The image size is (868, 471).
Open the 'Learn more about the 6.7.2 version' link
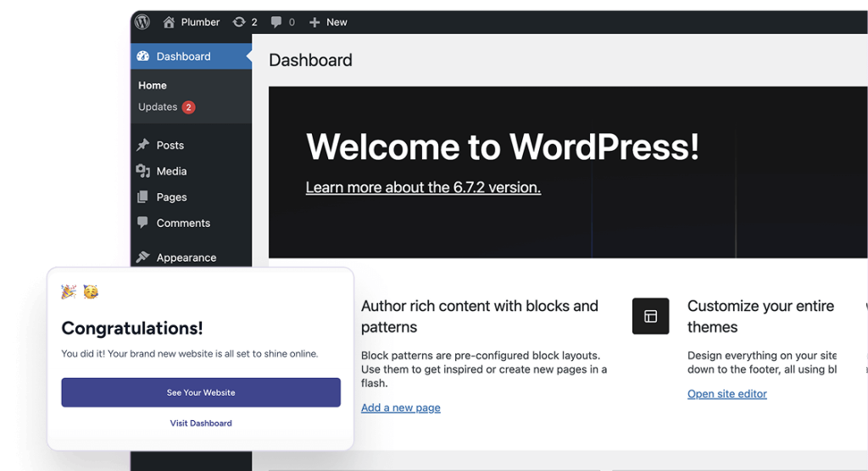tap(423, 188)
